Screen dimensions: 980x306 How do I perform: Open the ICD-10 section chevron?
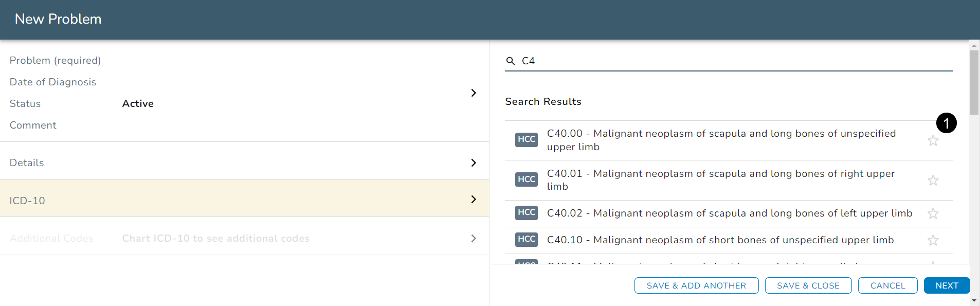[x=474, y=200]
